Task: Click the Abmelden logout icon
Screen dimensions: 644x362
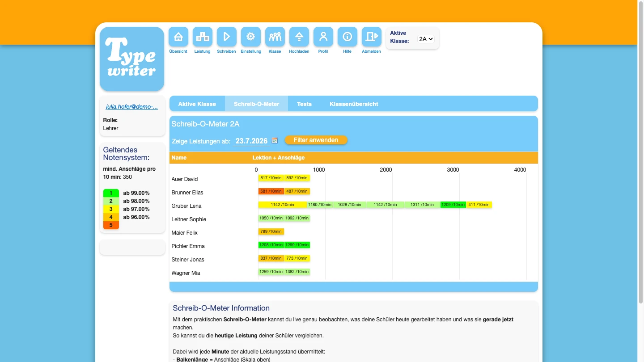Action: pyautogui.click(x=372, y=37)
